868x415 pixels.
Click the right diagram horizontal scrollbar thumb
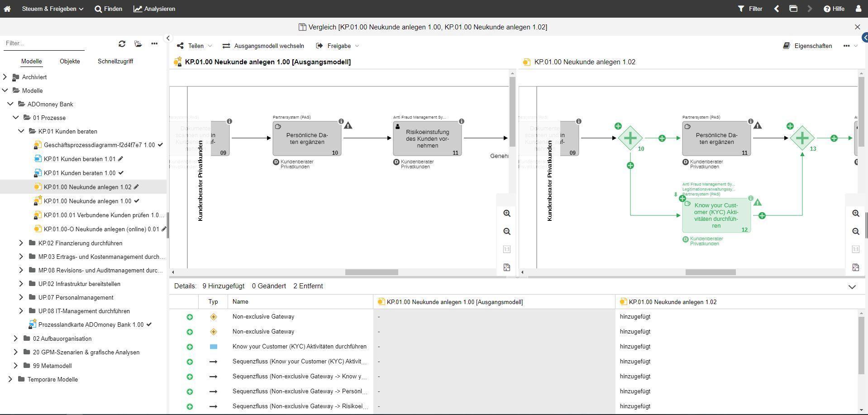[x=711, y=272]
